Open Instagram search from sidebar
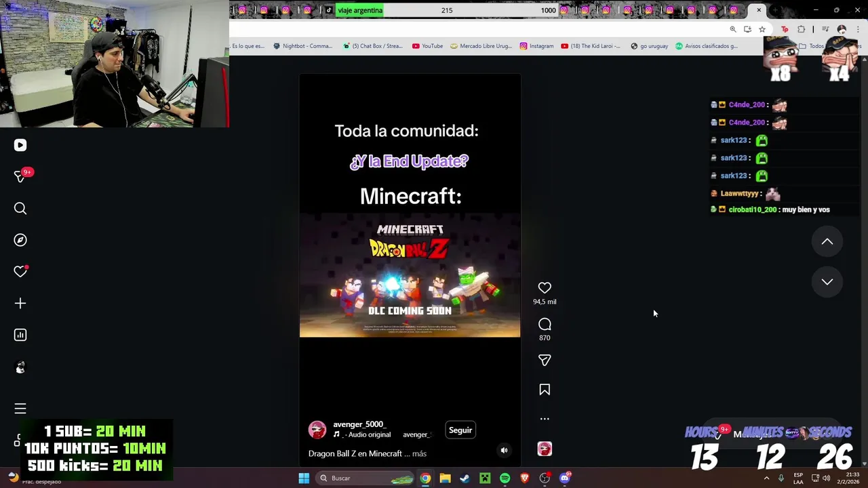The width and height of the screenshot is (868, 488). click(x=20, y=208)
